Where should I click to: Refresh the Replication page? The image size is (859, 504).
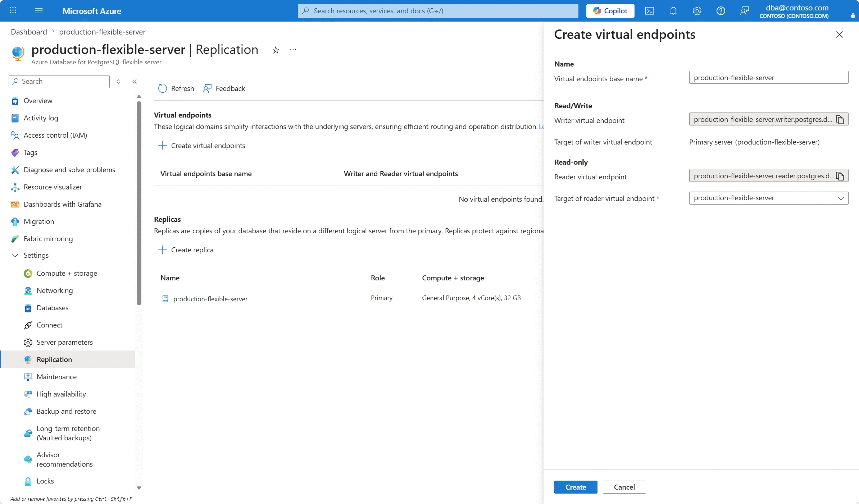[176, 88]
